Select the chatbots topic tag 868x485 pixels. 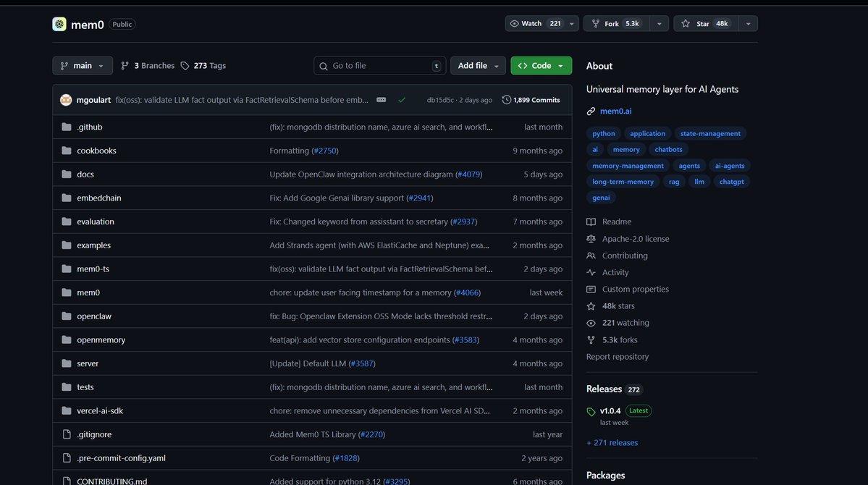point(668,150)
